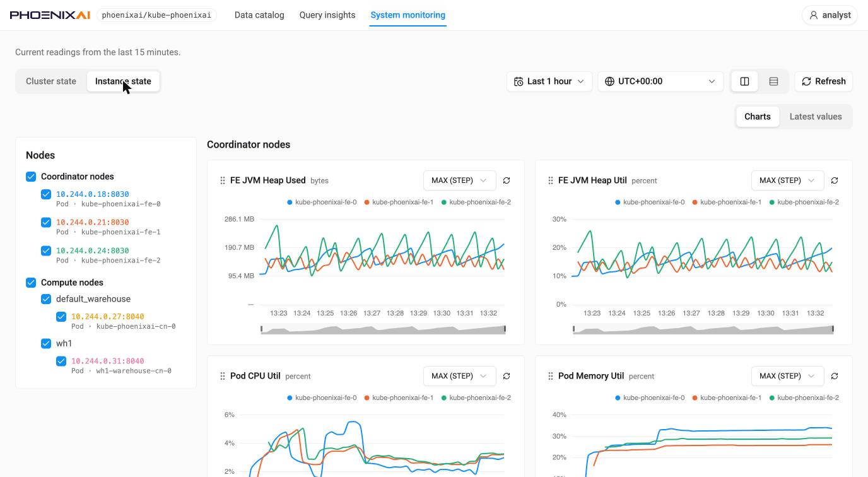
Task: Open the System monitoring tab
Action: tap(408, 15)
